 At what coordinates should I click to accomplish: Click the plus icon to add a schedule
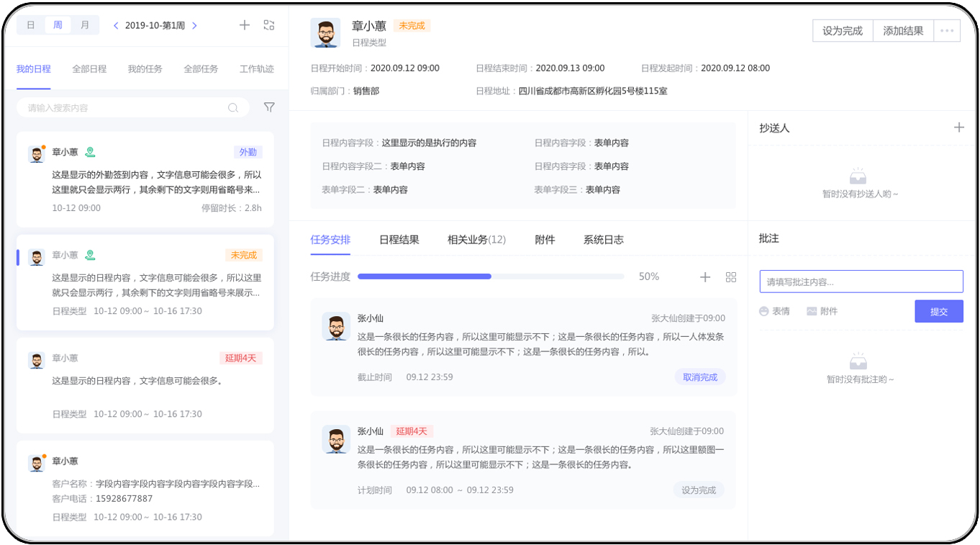(245, 25)
